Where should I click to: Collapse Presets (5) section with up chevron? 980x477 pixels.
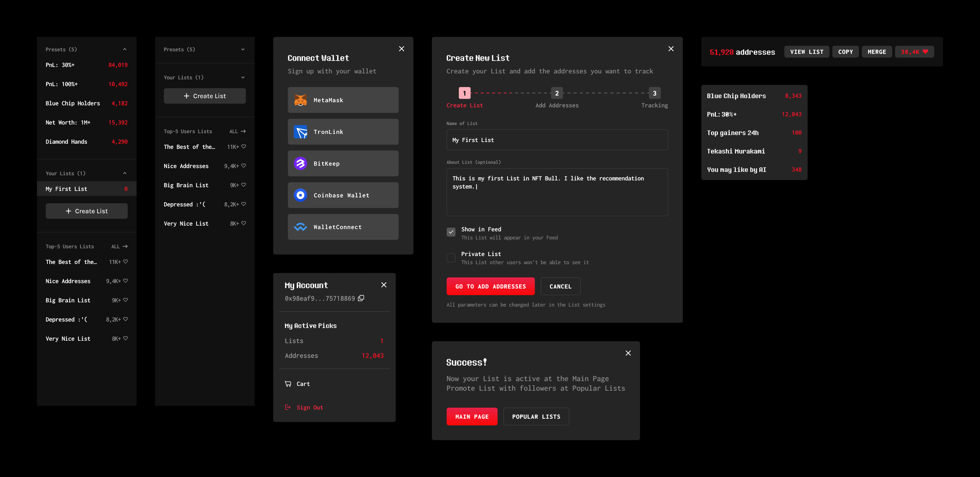[124, 49]
